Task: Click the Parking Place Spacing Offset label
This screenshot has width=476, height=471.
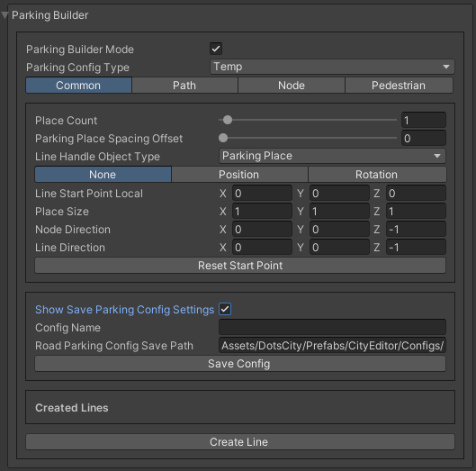Action: tap(109, 139)
